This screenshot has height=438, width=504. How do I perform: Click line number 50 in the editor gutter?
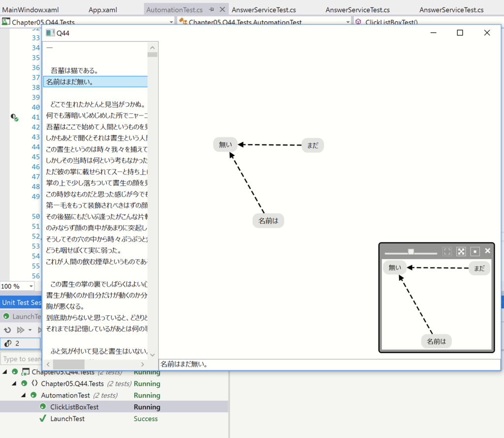tap(35, 216)
